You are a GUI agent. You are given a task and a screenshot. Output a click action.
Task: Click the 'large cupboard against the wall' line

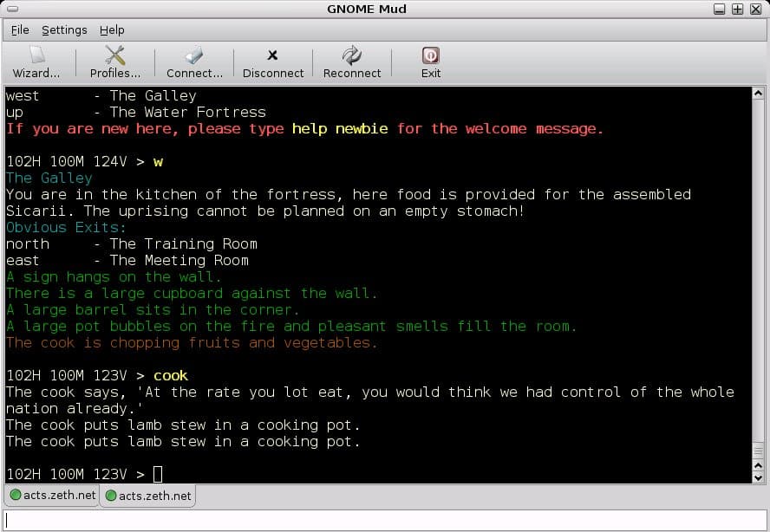pos(192,294)
